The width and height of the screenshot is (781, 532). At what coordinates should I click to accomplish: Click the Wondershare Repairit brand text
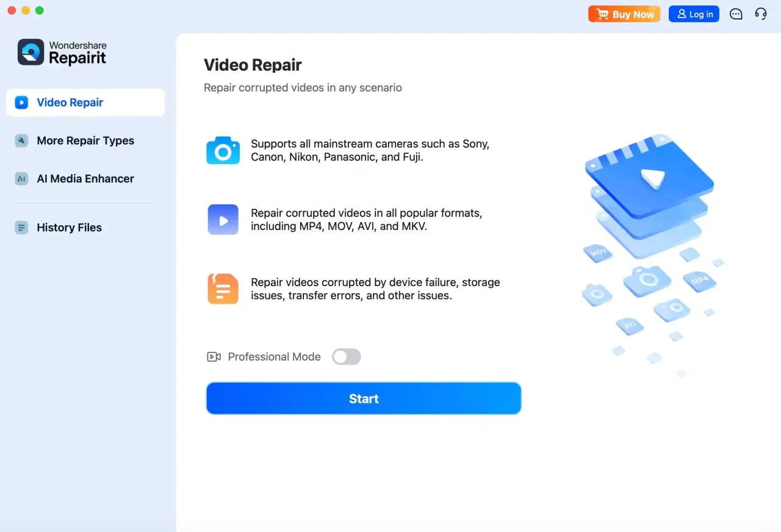pos(77,53)
